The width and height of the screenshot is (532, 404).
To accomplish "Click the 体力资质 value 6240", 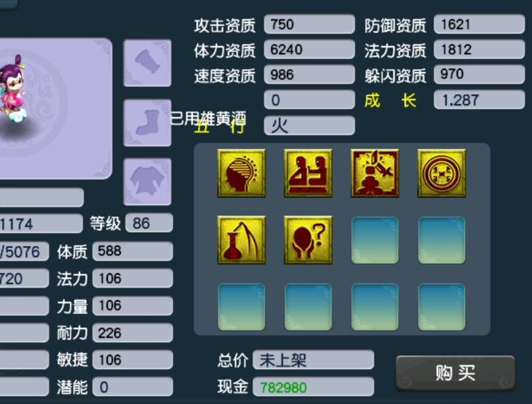I will tap(310, 49).
